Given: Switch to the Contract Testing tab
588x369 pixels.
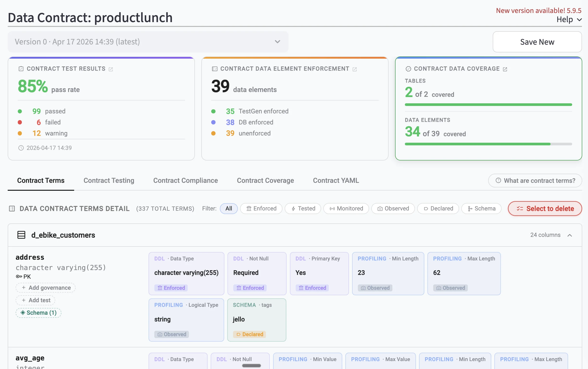Looking at the screenshot, I should tap(109, 181).
